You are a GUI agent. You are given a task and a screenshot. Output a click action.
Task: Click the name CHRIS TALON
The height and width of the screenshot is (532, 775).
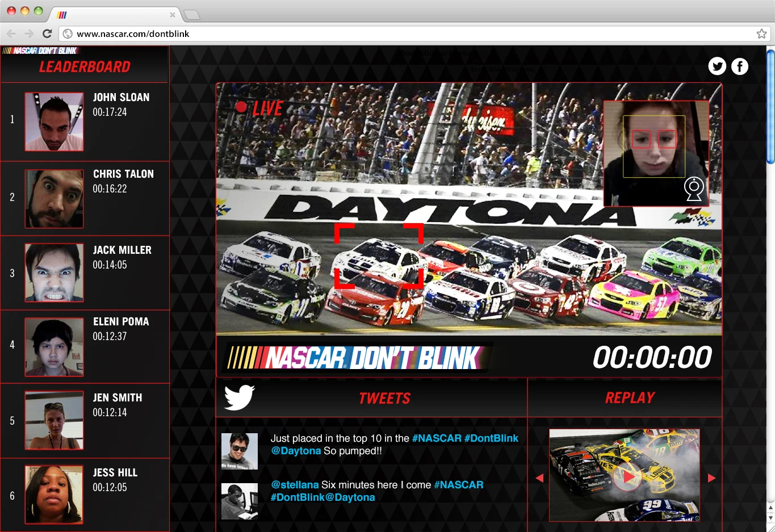click(x=123, y=174)
